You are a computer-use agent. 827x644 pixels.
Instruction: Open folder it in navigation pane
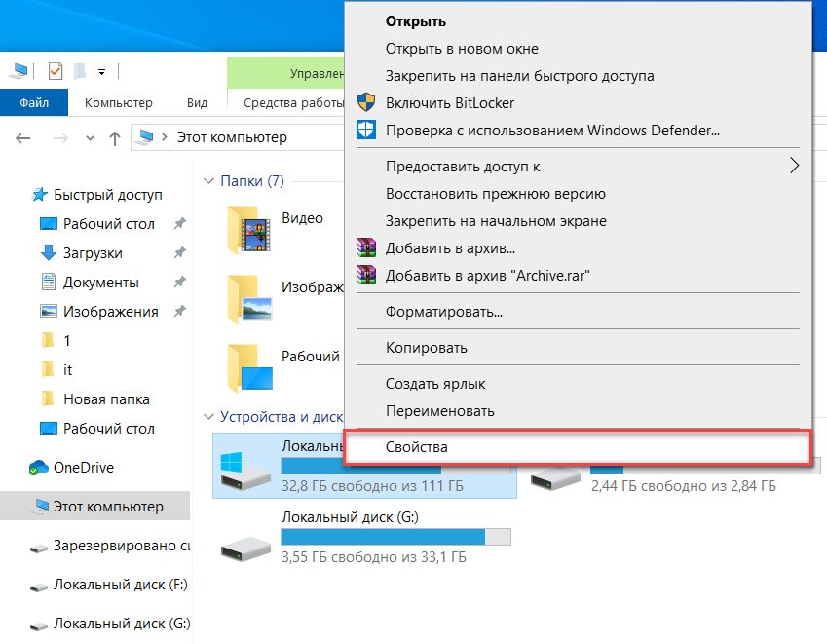[67, 370]
